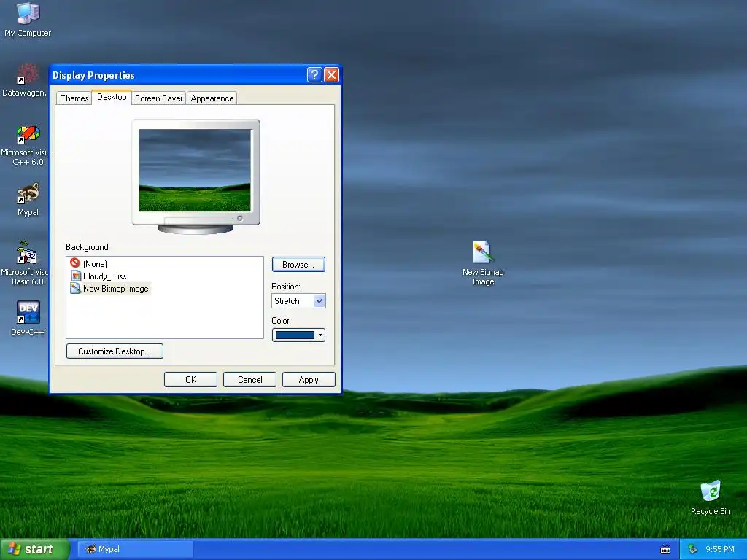Image resolution: width=747 pixels, height=560 pixels.
Task: Click the keyboard icon in taskbar
Action: click(665, 550)
